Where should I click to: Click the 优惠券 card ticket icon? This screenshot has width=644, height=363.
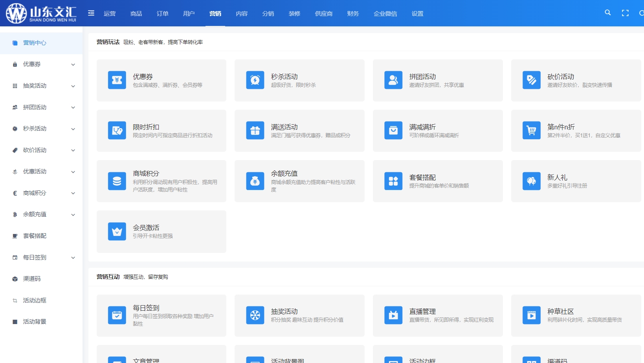pyautogui.click(x=117, y=80)
